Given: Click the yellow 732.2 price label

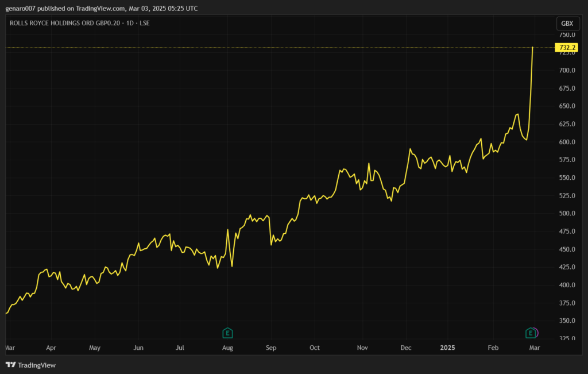Looking at the screenshot, I should (x=566, y=48).
